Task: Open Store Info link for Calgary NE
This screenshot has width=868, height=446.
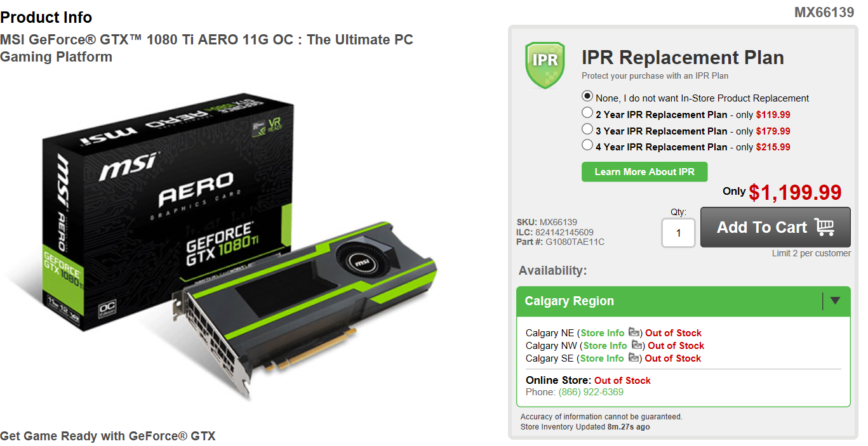Action: (x=603, y=333)
